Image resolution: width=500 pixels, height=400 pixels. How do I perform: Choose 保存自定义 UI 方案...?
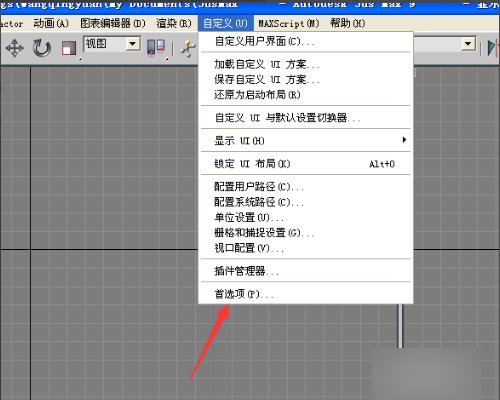(306, 79)
